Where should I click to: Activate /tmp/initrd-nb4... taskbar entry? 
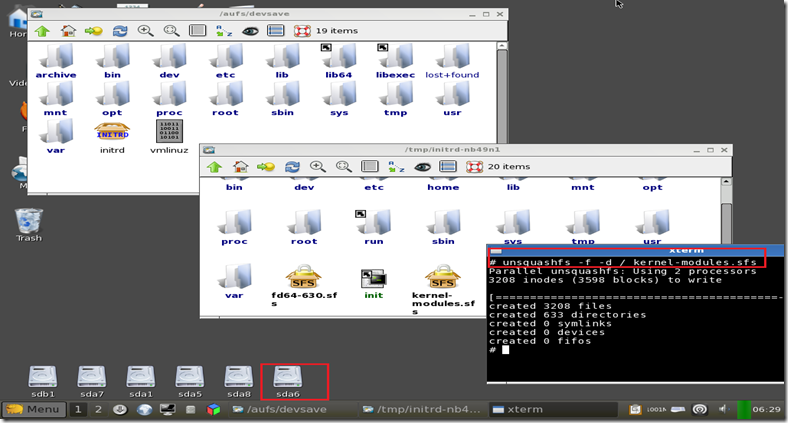pyautogui.click(x=422, y=409)
